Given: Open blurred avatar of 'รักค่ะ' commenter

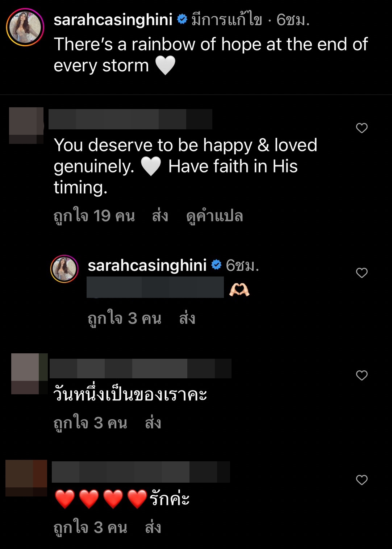Looking at the screenshot, I should tap(26, 478).
